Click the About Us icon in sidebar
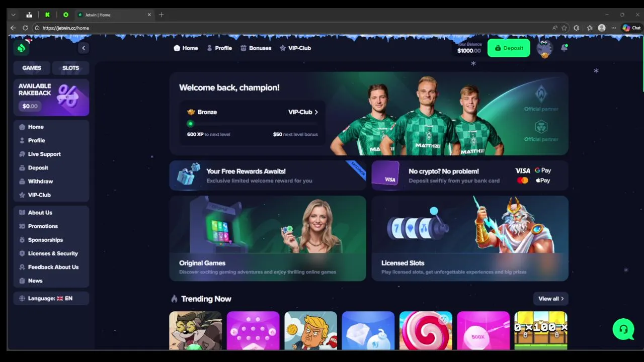 pyautogui.click(x=22, y=213)
